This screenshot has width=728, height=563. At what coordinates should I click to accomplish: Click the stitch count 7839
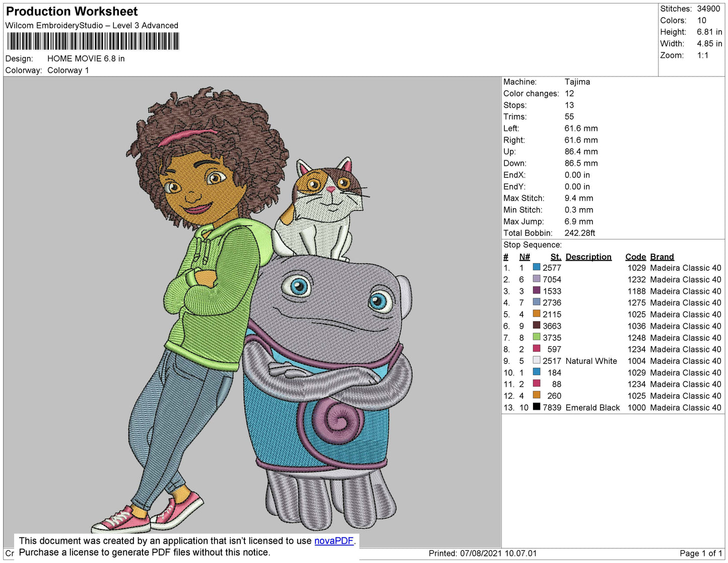point(552,407)
